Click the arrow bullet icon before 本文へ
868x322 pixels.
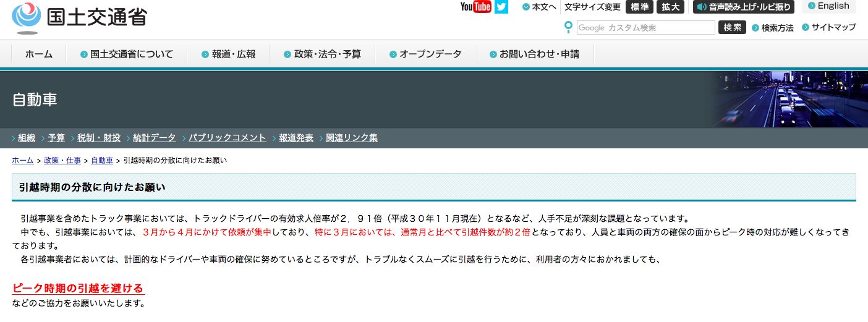pyautogui.click(x=526, y=7)
